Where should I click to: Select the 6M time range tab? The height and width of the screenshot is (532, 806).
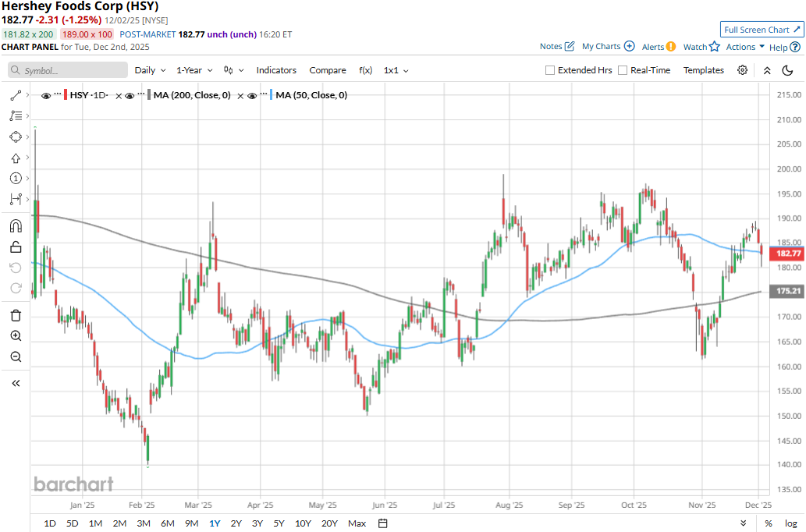click(167, 523)
